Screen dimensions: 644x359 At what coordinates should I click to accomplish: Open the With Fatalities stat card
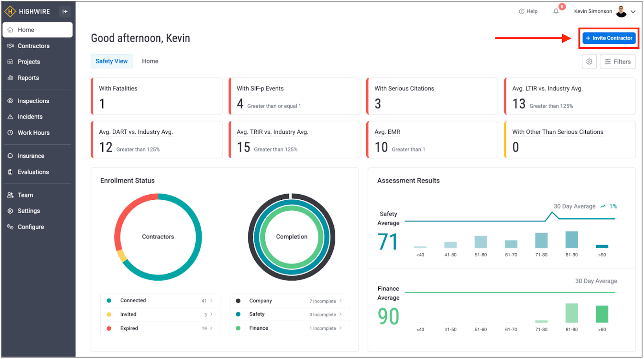tap(157, 96)
